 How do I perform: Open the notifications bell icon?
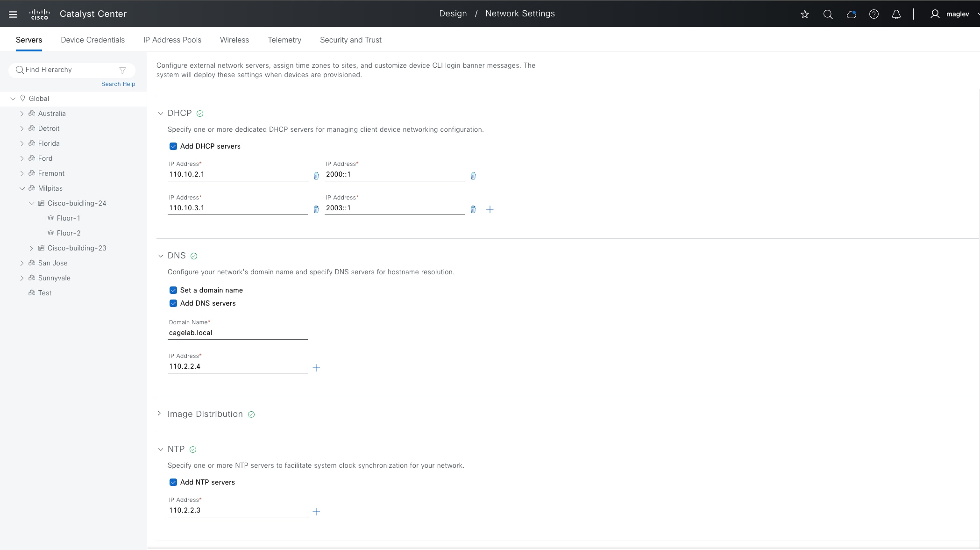click(x=896, y=14)
